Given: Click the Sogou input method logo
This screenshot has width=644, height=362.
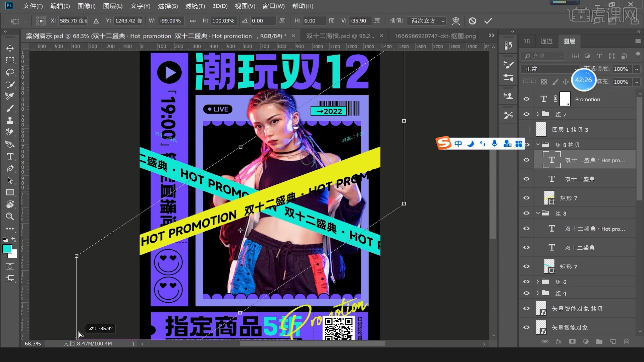Looking at the screenshot, I should 443,143.
